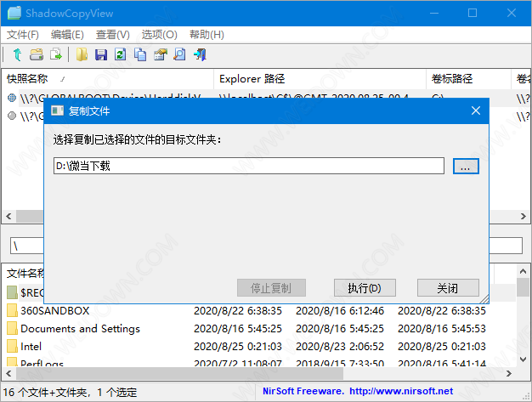Click the destination folder field D:\微当下载
Viewport: 532px width, 402px height.
249,166
